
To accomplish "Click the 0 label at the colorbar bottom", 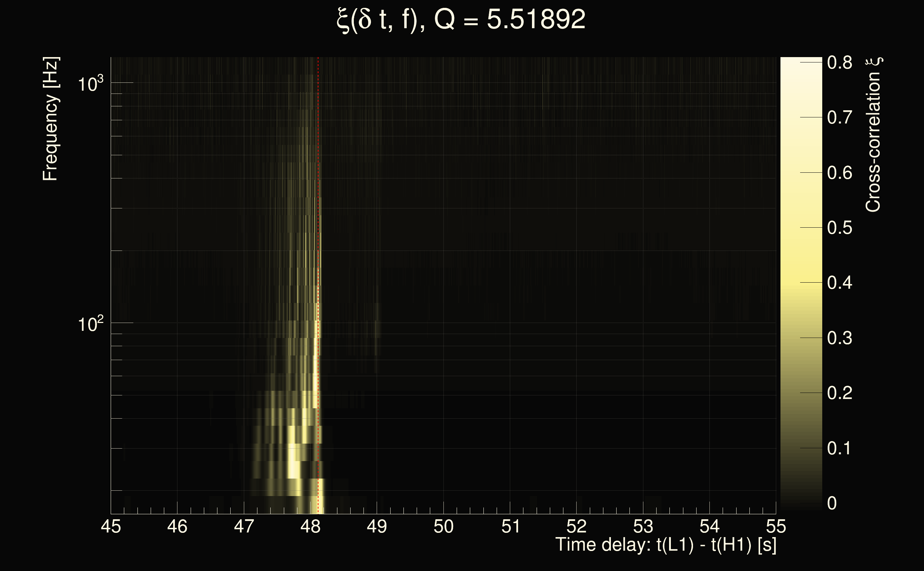I will click(832, 504).
